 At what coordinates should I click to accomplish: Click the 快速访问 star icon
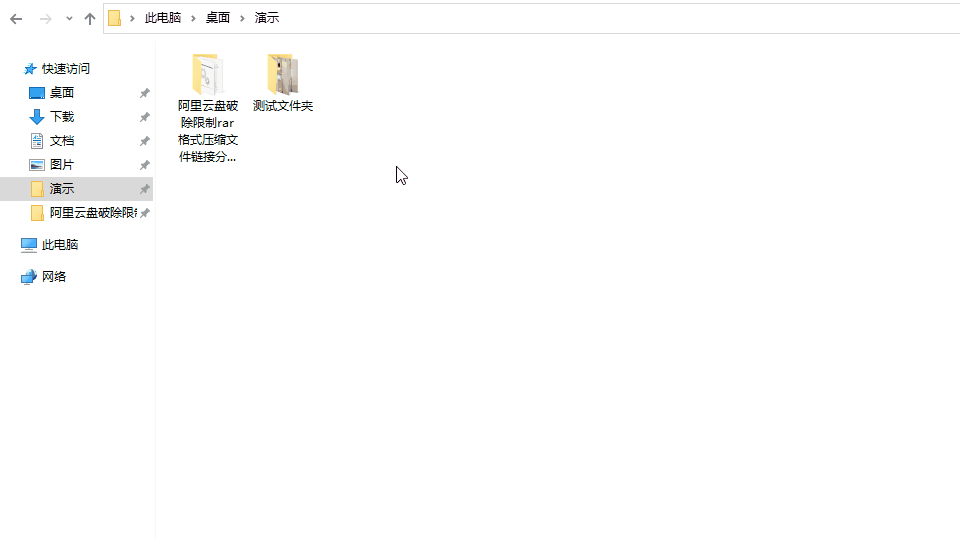click(29, 69)
